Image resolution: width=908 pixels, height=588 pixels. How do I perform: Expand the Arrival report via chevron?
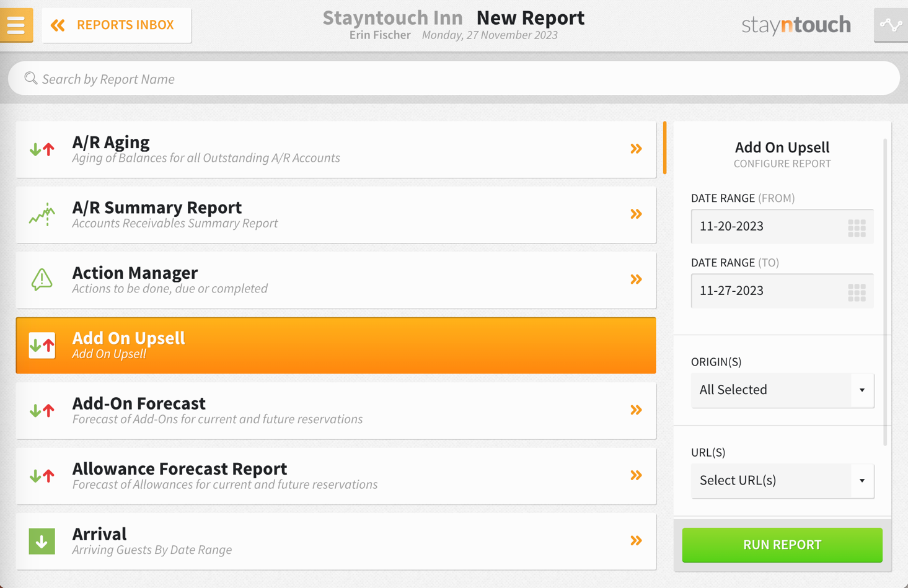(x=636, y=540)
